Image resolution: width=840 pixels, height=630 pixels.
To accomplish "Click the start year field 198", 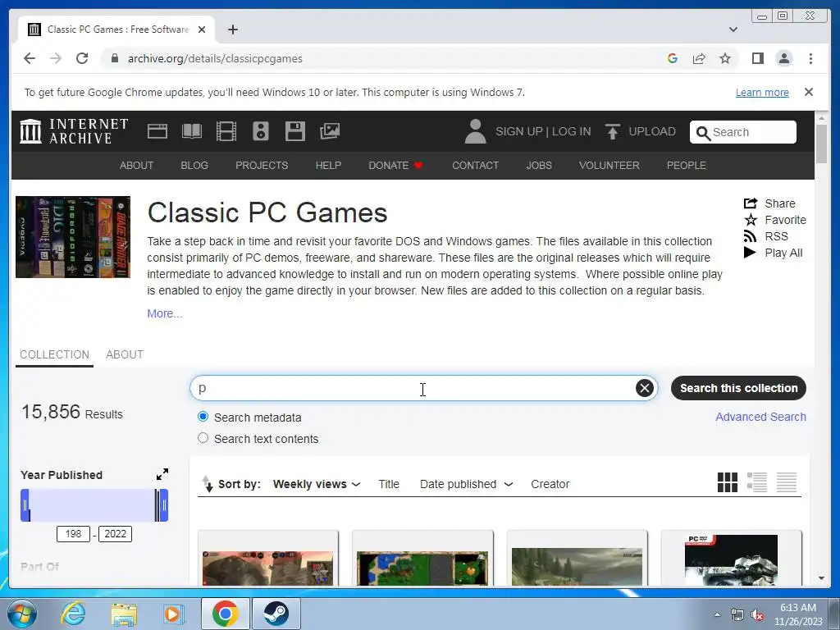I will coord(73,533).
